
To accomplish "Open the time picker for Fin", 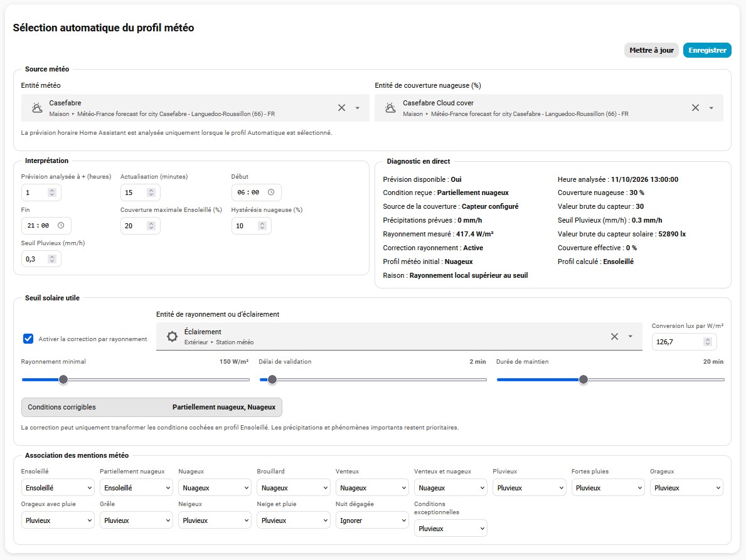I will (61, 225).
